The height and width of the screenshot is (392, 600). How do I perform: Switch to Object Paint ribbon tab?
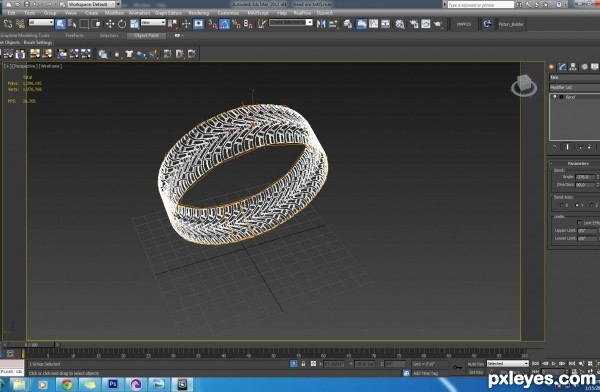pos(146,35)
